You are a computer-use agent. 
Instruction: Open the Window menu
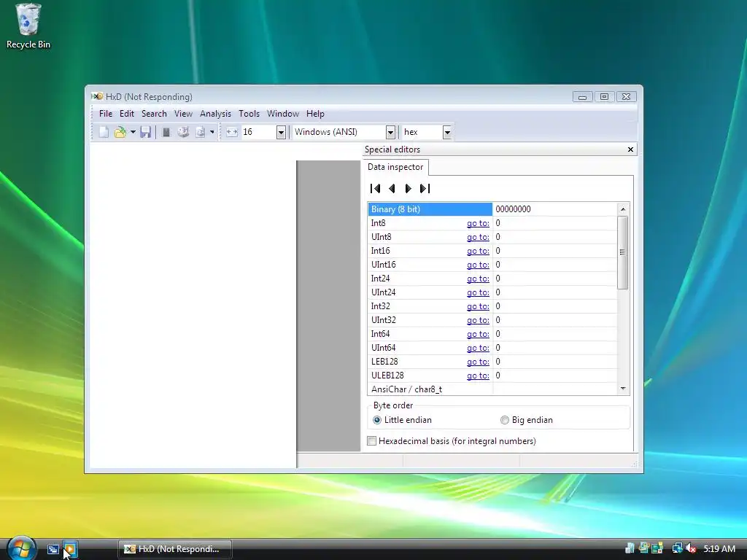pyautogui.click(x=283, y=114)
